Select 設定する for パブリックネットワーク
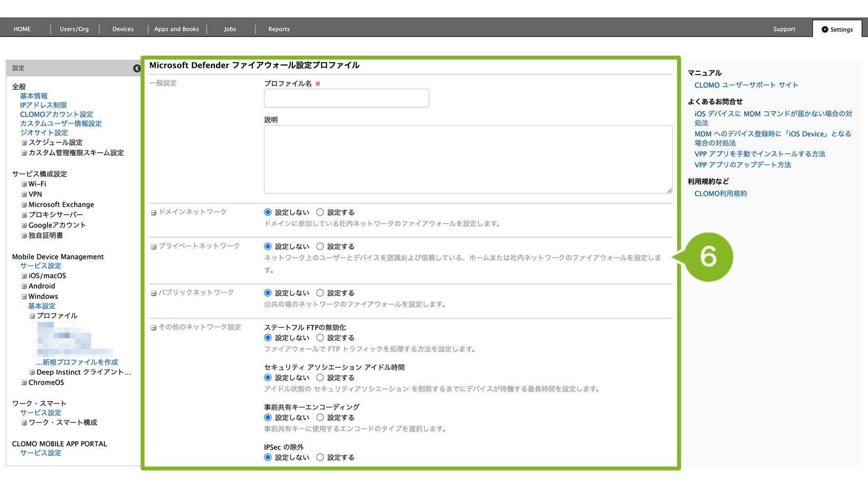Image resolution: width=868 pixels, height=488 pixels. [x=320, y=293]
